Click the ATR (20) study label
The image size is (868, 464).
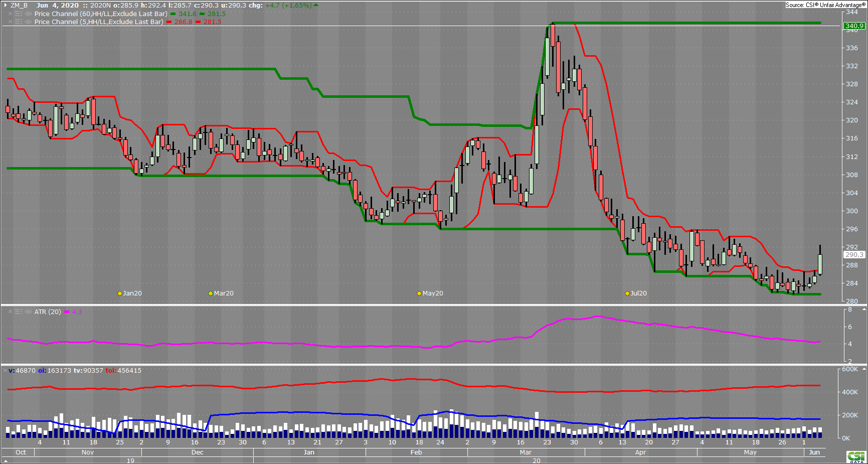pyautogui.click(x=48, y=312)
